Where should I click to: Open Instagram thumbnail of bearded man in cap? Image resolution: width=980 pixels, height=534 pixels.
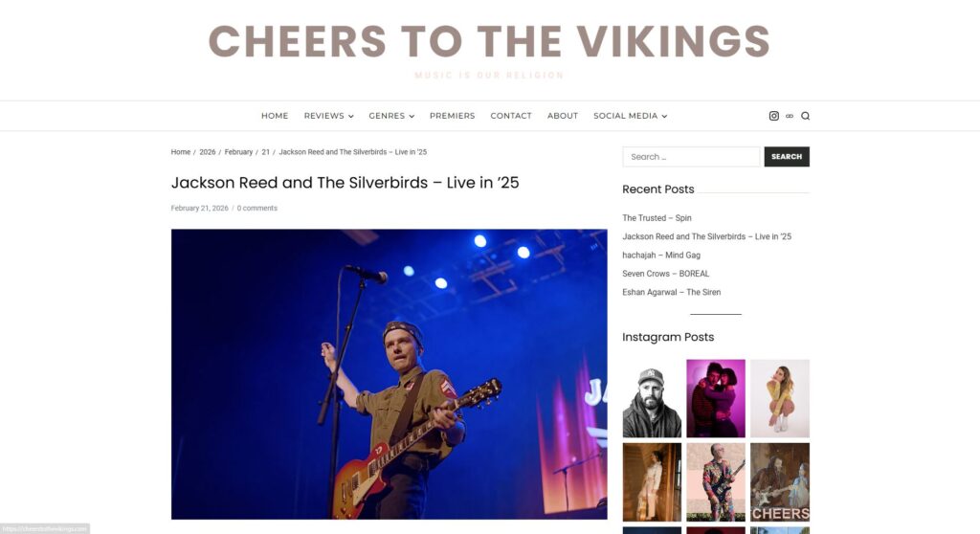click(652, 398)
